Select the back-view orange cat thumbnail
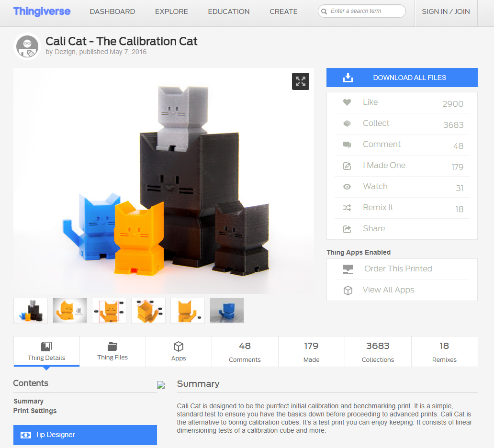The image size is (494, 448). pos(188,311)
